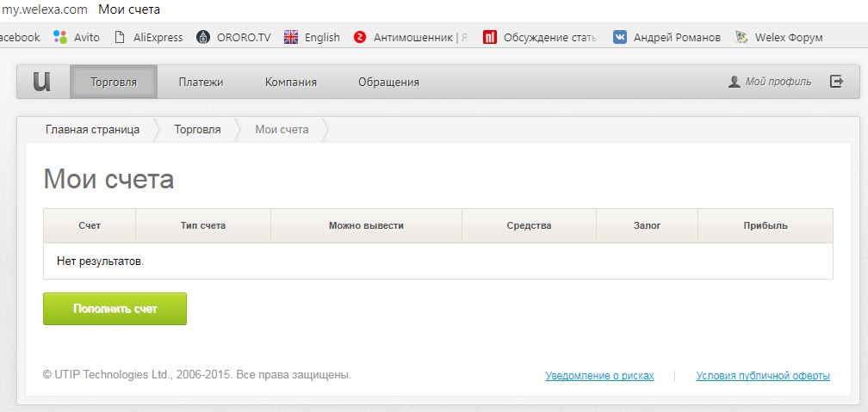Open the English bookmark with flag
The height and width of the screenshot is (412, 868).
(x=312, y=37)
